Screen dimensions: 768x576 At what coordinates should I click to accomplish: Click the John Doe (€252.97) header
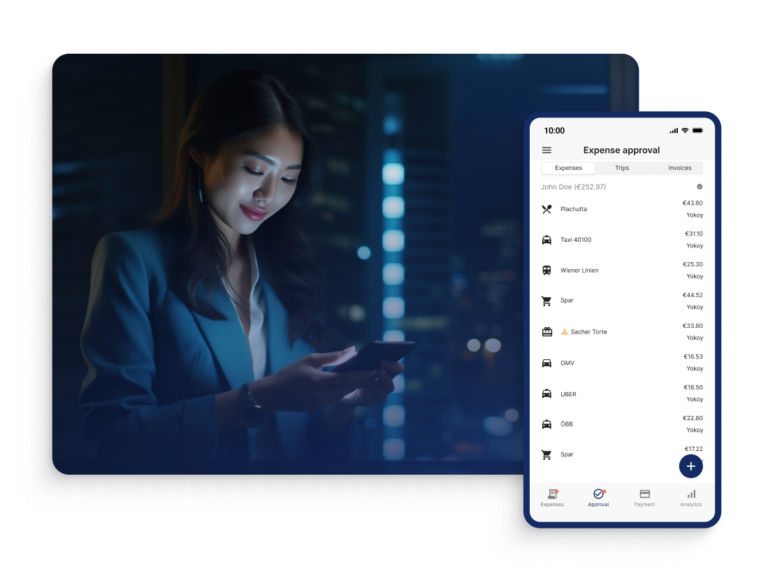(573, 187)
